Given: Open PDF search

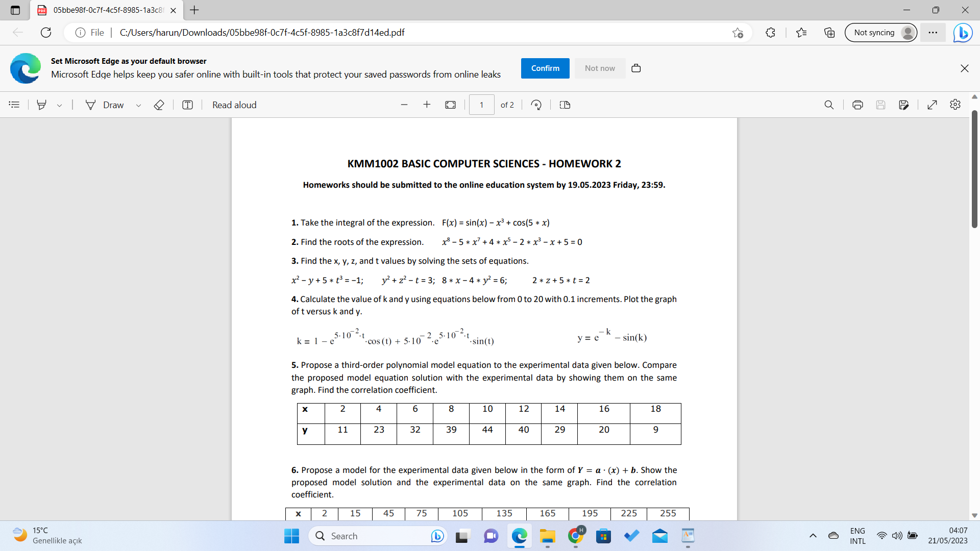Looking at the screenshot, I should pos(829,105).
